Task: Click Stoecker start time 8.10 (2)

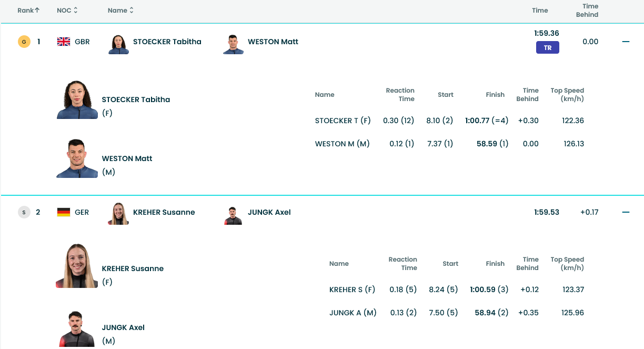Action: point(440,121)
